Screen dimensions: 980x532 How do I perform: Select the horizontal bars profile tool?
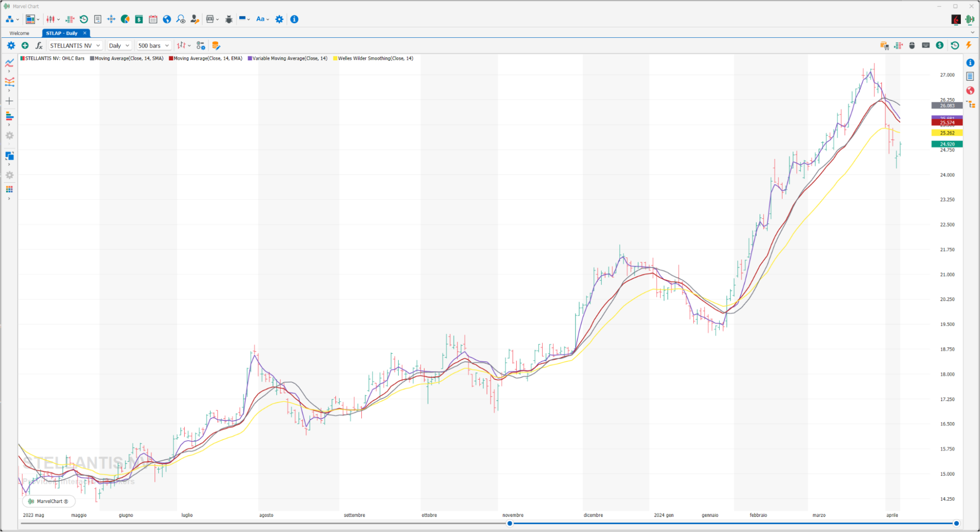pos(9,116)
